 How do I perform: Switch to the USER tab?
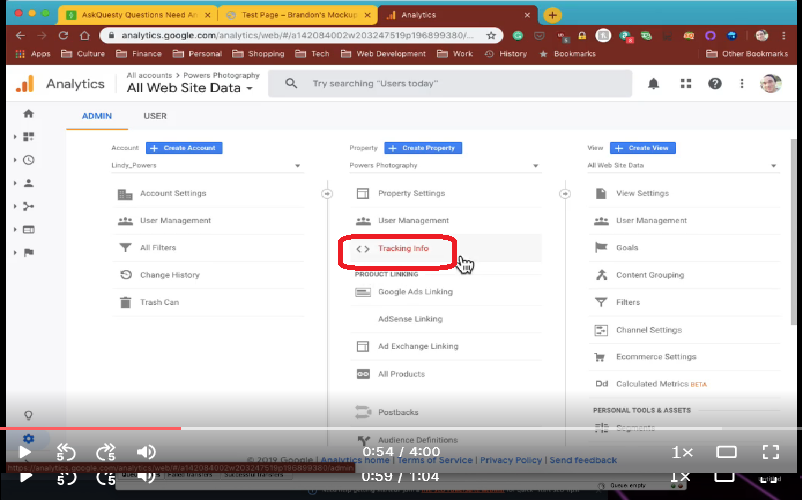154,116
